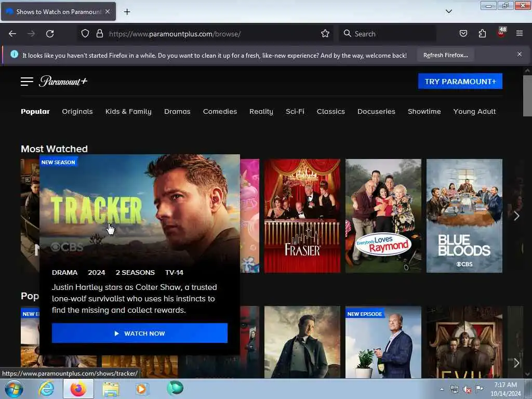Bookmark this page with the star icon
This screenshot has height=399, width=532.
[x=325, y=34]
